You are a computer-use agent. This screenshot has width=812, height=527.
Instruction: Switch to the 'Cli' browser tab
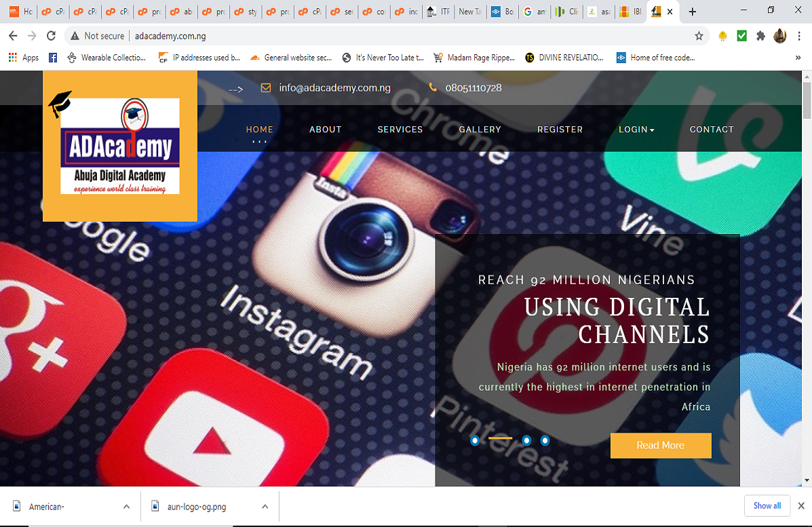click(x=566, y=12)
